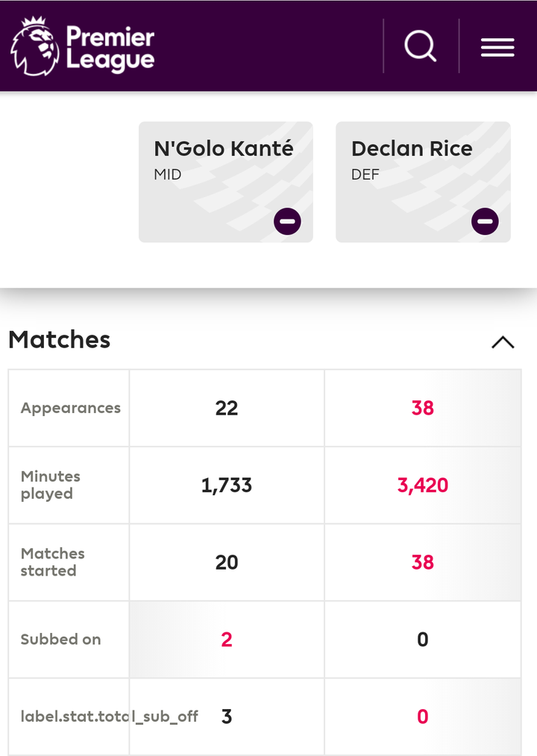Viewport: 537px width, 756px height.
Task: Click the Minutes played row label
Action: point(51,485)
